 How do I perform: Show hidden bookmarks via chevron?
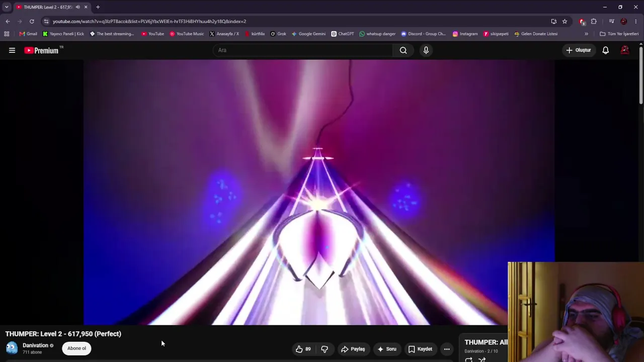[x=586, y=34]
